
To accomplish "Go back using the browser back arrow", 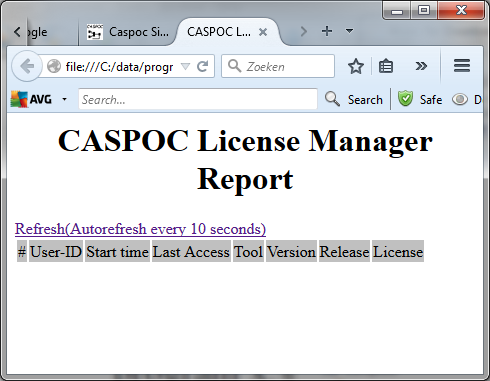I will pyautogui.click(x=27, y=66).
